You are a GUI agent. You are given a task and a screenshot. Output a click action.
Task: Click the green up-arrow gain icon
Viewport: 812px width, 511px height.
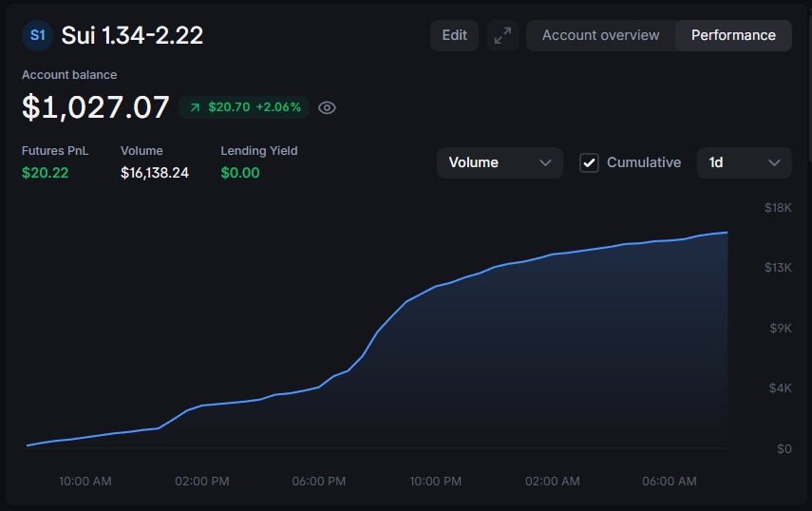pos(195,107)
